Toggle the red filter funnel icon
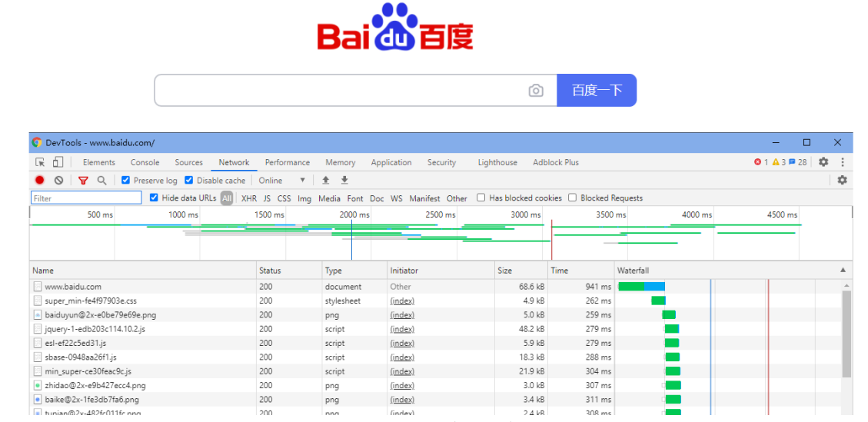The image size is (868, 422). (83, 181)
